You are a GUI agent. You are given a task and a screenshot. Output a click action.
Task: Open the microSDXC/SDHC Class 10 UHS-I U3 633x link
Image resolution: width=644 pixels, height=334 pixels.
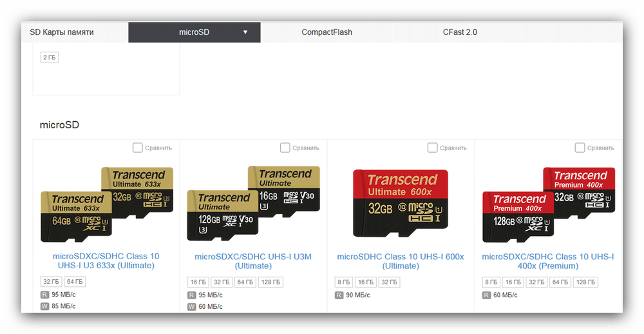click(x=106, y=260)
